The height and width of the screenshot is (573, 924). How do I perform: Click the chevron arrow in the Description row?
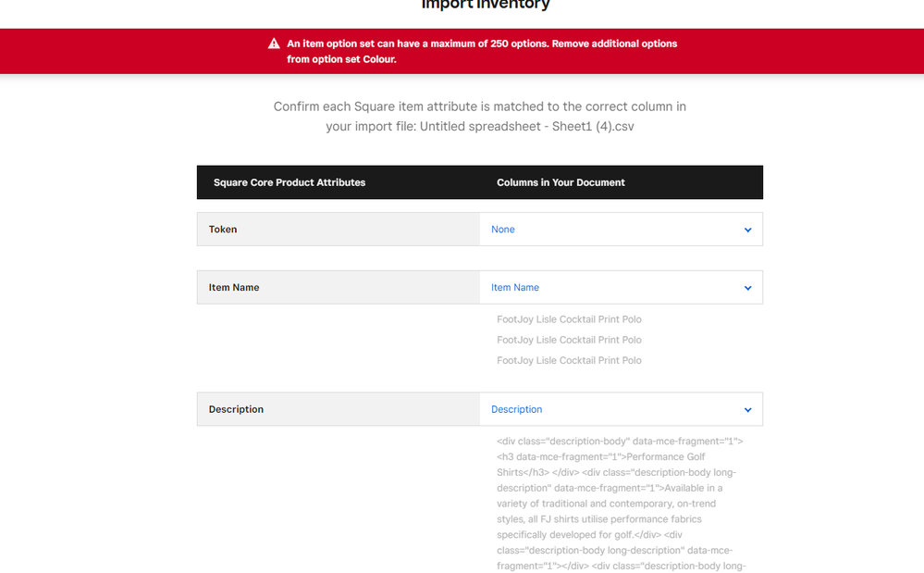(747, 410)
